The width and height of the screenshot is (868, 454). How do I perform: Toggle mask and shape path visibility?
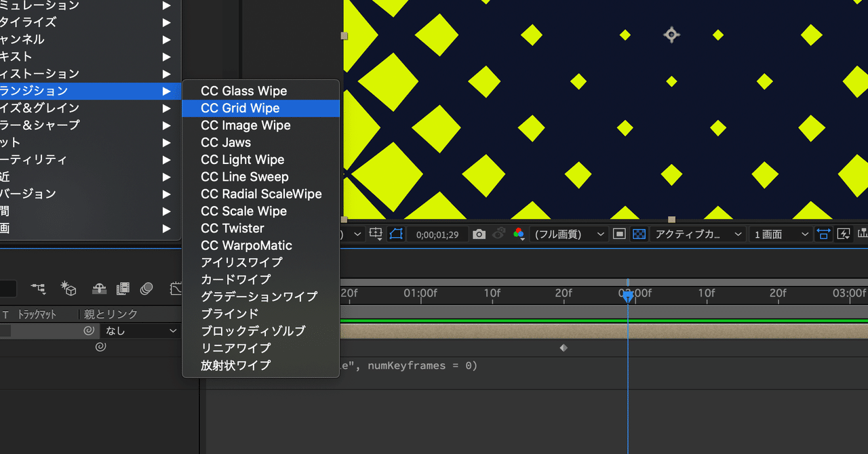point(395,234)
